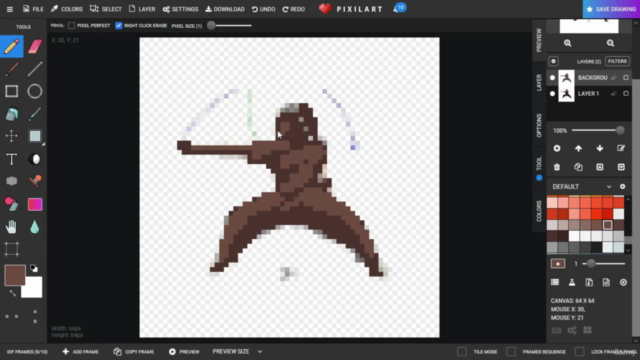Select the Hand pan tool
Screen dimensions: 640x360
12,227
